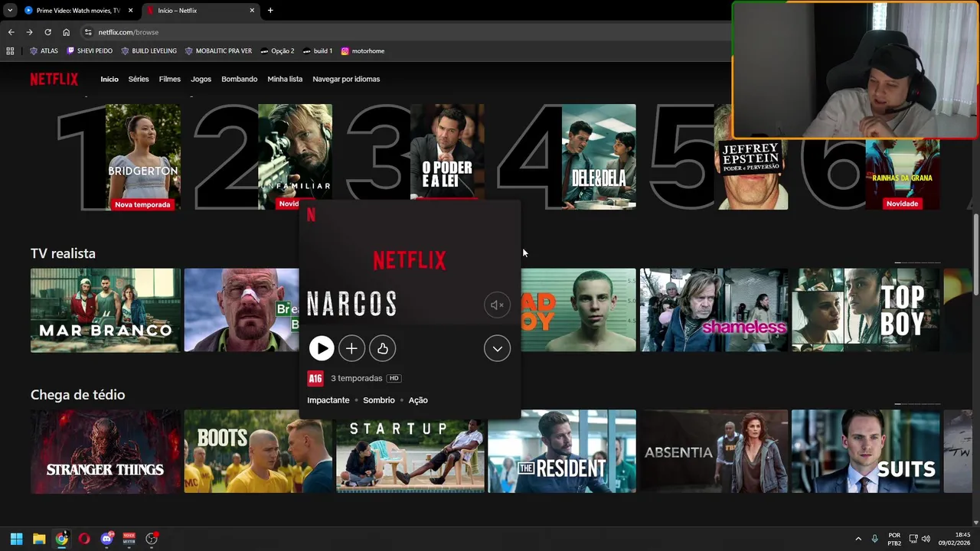This screenshot has width=980, height=551.
Task: Open Rainhas da Grana poster
Action: click(902, 174)
